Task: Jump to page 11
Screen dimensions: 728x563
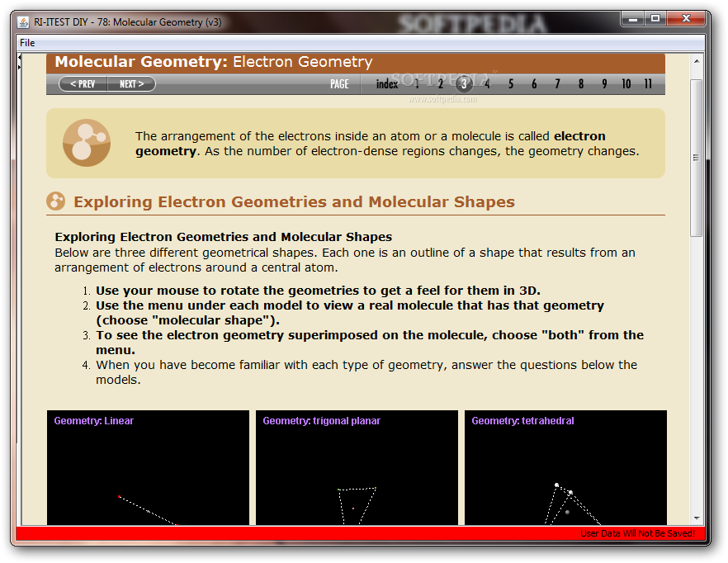Action: 648,84
